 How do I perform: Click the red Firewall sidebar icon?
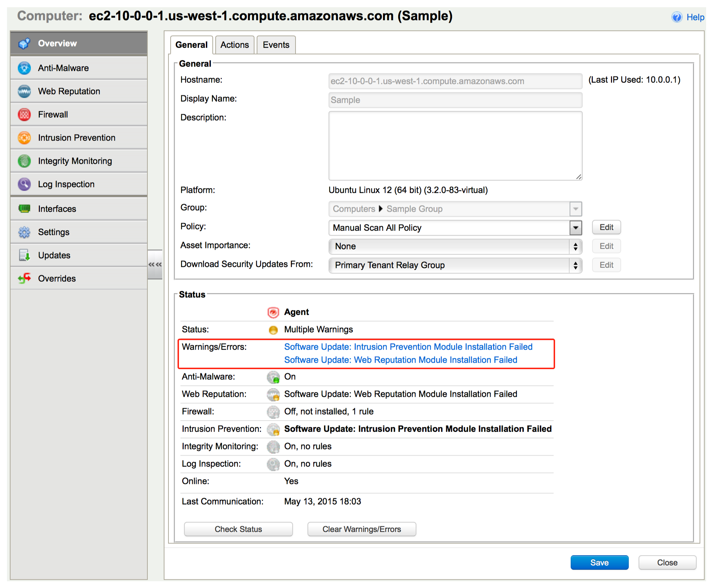(24, 114)
